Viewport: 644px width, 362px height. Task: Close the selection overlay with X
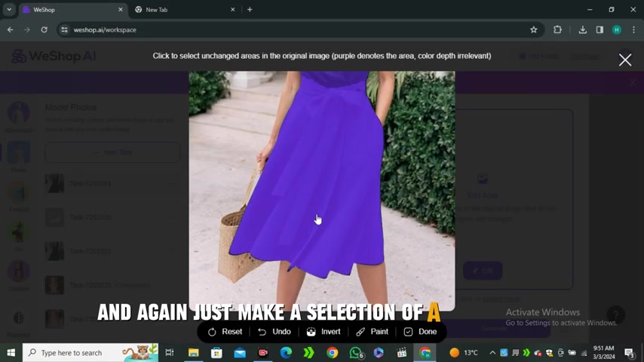click(625, 60)
